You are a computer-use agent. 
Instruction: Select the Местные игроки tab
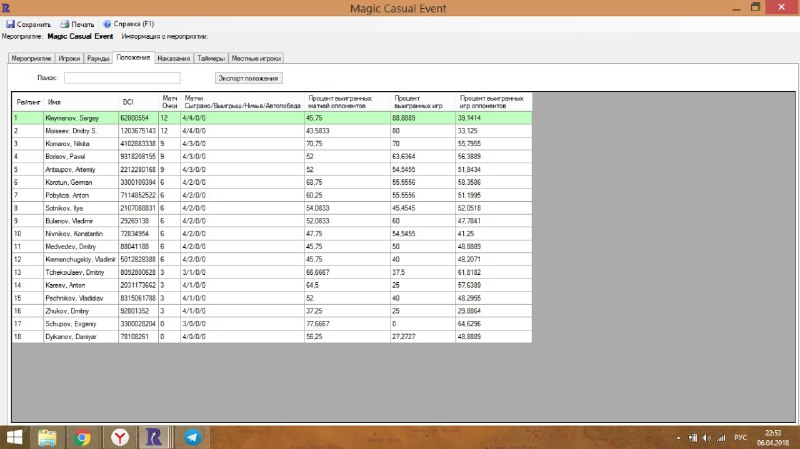[258, 58]
